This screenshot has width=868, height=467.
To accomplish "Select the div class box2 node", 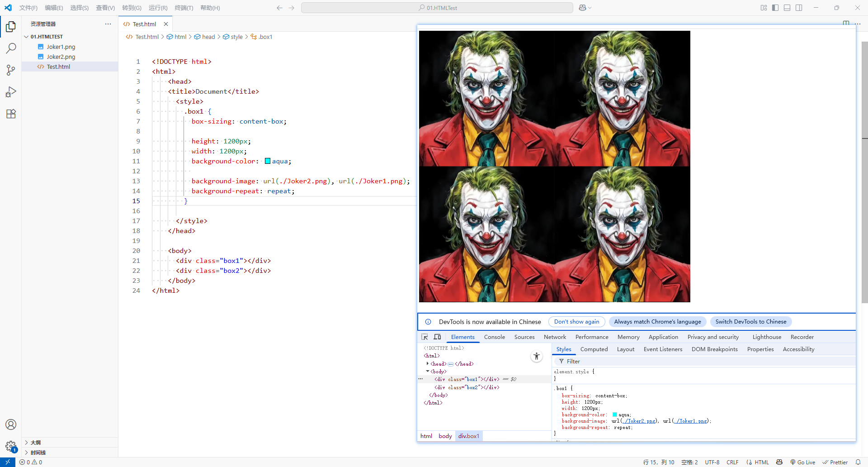I will click(467, 387).
